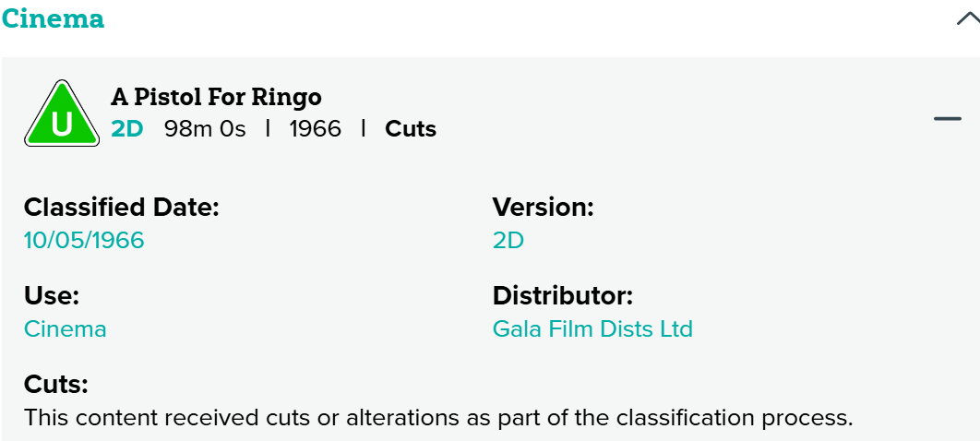
Task: Click the bold Cuts tag in the header
Action: click(x=411, y=129)
